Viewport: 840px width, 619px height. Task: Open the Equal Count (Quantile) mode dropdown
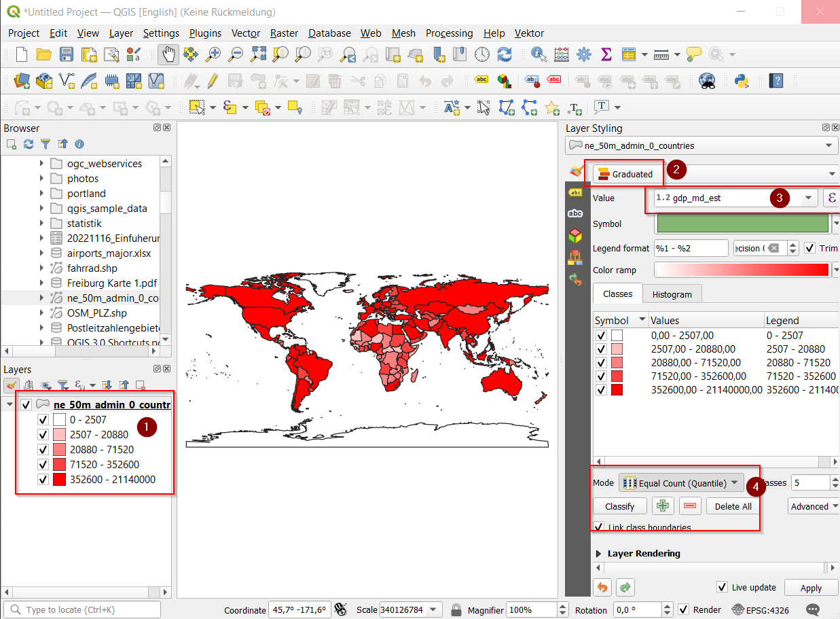(x=681, y=482)
